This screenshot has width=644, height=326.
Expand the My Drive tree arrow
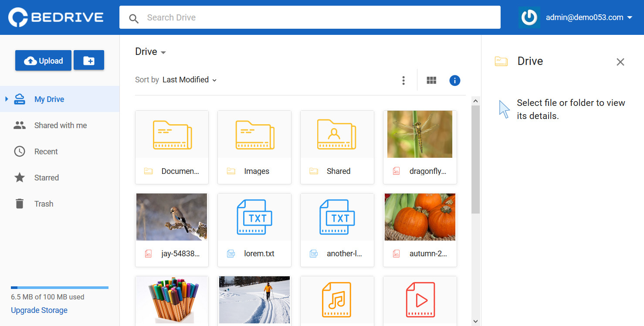tap(7, 99)
